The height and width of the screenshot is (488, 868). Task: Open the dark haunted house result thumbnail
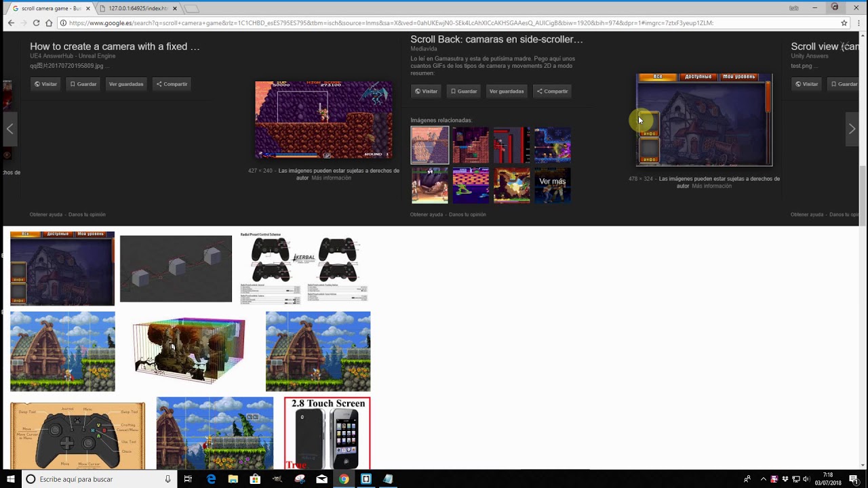(62, 268)
